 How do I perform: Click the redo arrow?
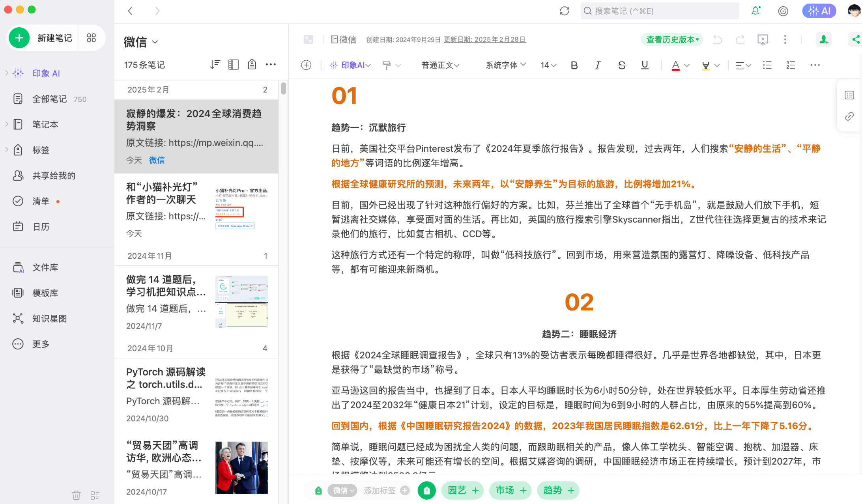(740, 39)
